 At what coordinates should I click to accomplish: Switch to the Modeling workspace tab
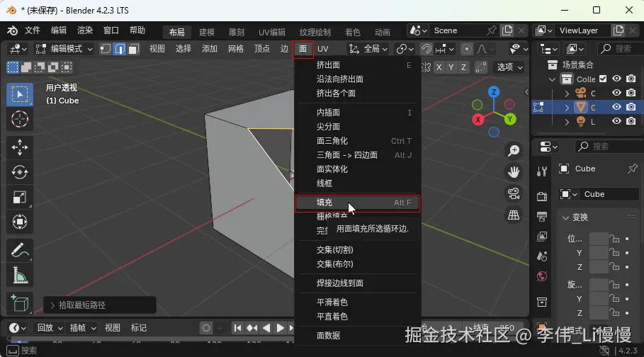click(207, 32)
